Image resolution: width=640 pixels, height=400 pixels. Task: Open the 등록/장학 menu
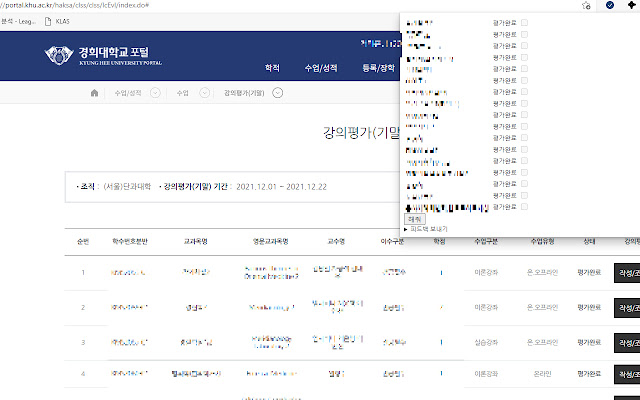pyautogui.click(x=378, y=68)
